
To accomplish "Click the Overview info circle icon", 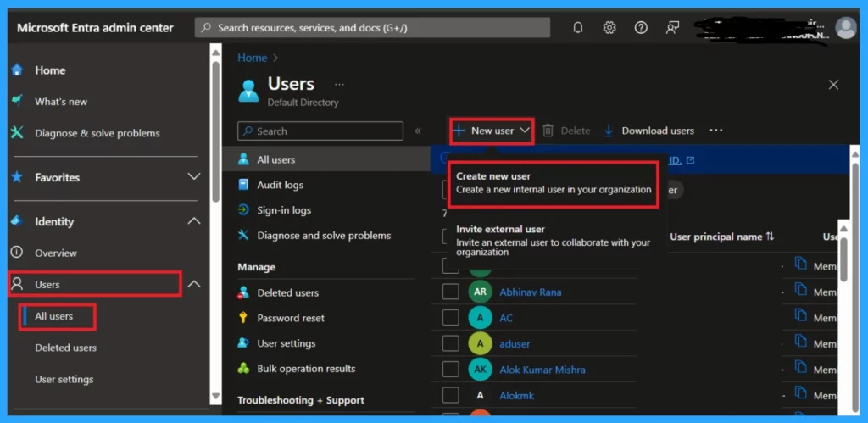I will coord(17,253).
